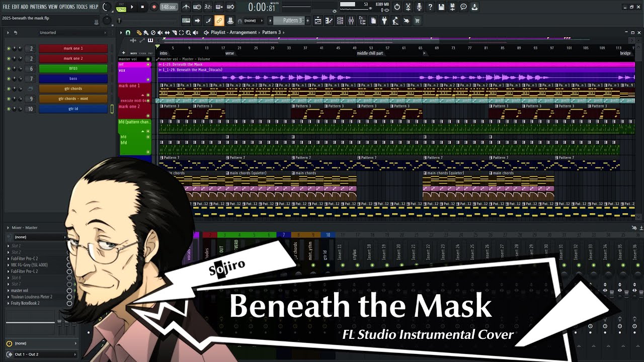644x362 pixels.
Task: Open the TOOLS menu
Action: click(82, 7)
